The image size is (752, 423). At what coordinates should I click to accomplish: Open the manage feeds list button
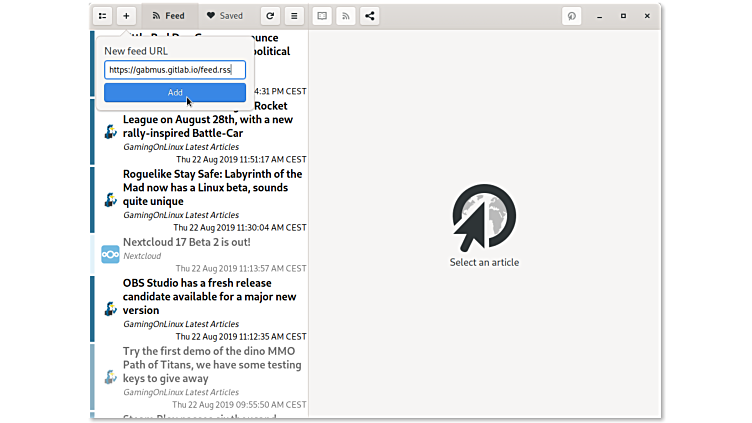click(x=102, y=16)
